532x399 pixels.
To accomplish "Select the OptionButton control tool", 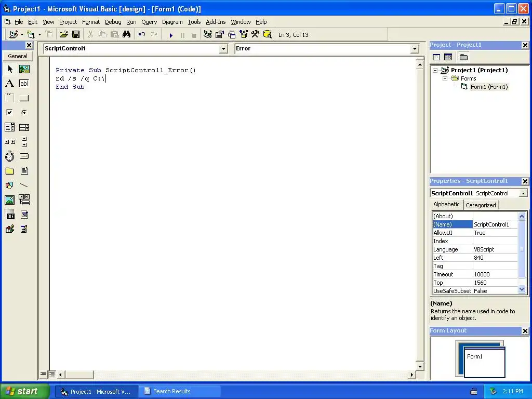I will tap(24, 112).
